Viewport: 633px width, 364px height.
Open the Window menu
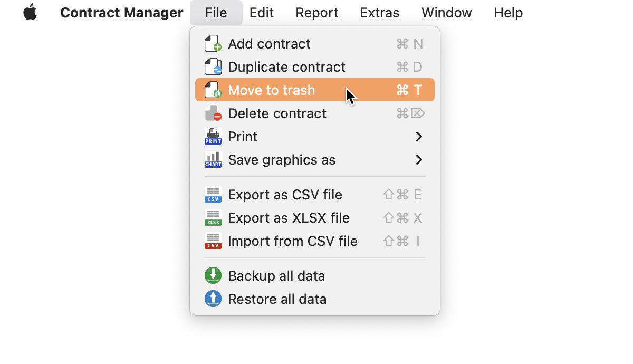coord(447,13)
